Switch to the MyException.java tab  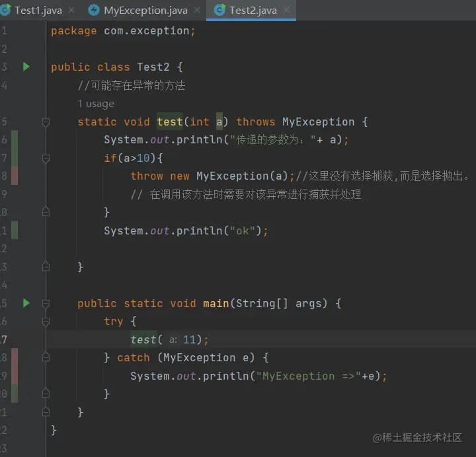[x=145, y=11]
